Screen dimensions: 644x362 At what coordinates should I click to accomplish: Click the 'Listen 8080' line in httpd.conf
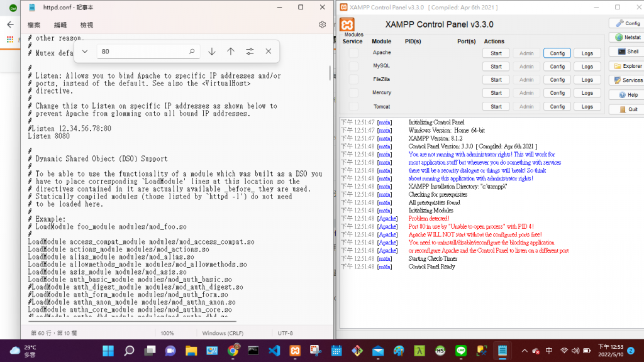pyautogui.click(x=49, y=136)
